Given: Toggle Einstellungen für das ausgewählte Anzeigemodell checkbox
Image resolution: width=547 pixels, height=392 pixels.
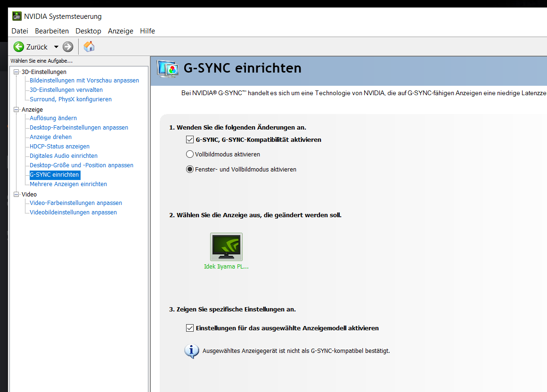Looking at the screenshot, I should [x=190, y=328].
